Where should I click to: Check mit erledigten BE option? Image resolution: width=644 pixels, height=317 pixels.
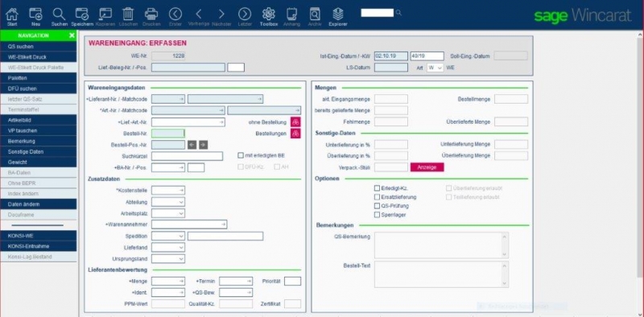(241, 155)
